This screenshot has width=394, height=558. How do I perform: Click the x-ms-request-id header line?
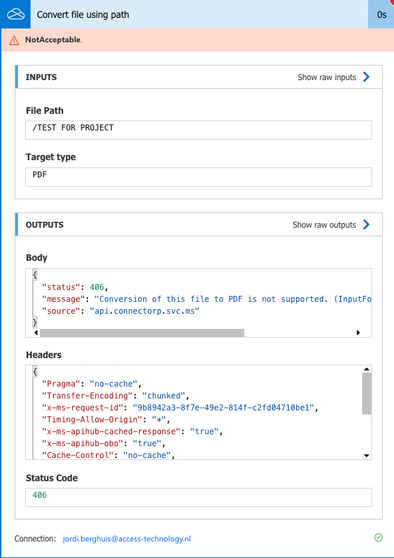click(180, 408)
